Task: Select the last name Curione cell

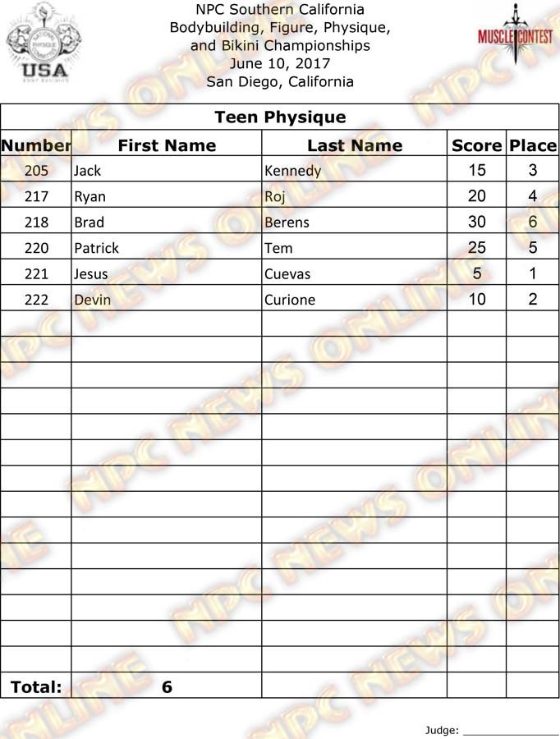Action: click(290, 300)
